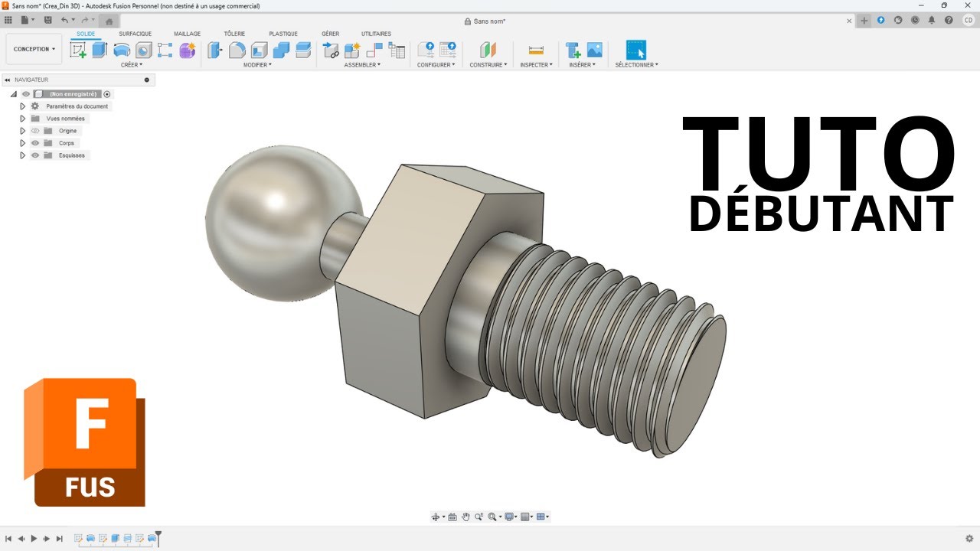This screenshot has width=980, height=551.
Task: Expand the Corps tree node
Action: coord(23,143)
